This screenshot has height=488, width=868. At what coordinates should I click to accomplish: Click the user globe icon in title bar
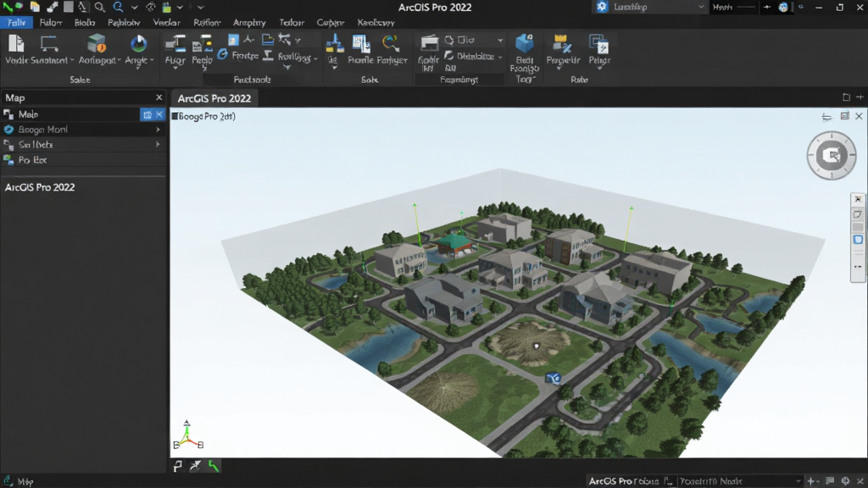[783, 7]
